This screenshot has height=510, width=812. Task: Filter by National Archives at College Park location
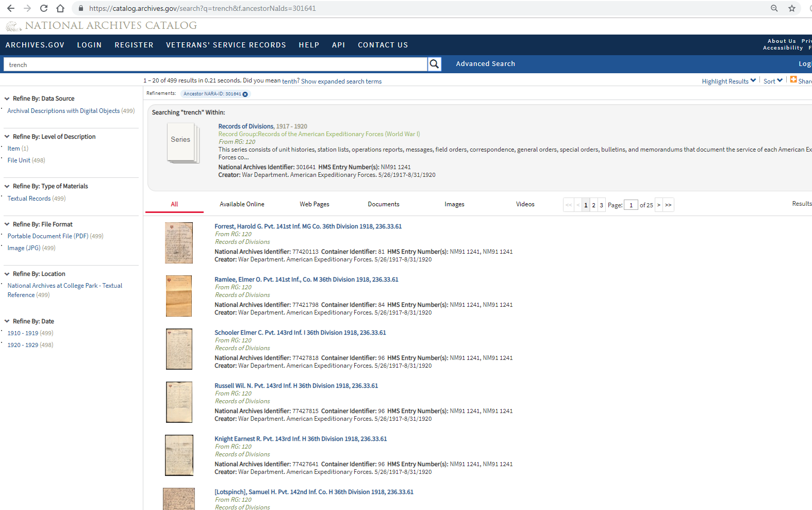65,290
